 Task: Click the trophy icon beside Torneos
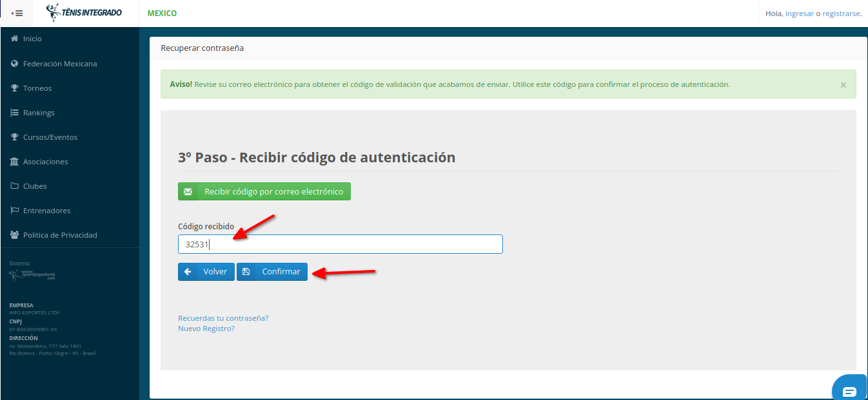14,88
